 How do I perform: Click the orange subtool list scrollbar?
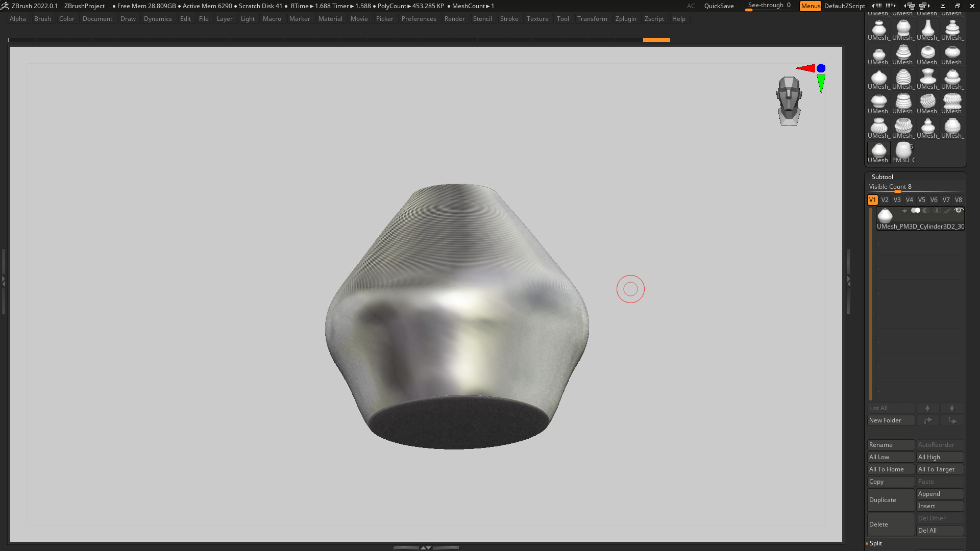click(x=871, y=304)
